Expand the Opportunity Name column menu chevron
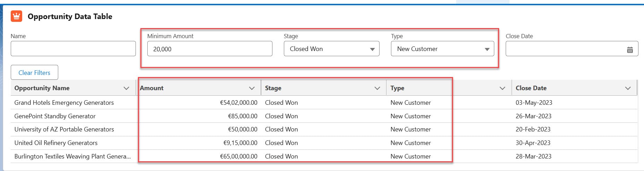This screenshot has height=171, width=644. tap(127, 88)
